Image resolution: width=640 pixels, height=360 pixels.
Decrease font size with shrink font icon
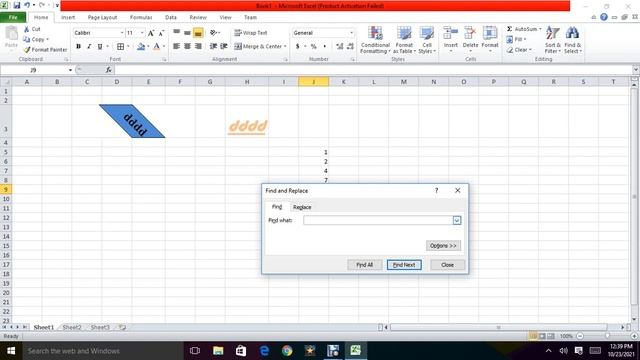tap(161, 33)
